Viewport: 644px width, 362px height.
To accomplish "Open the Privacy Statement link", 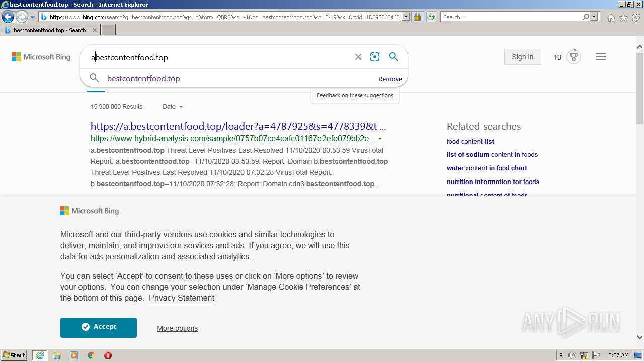I will [x=182, y=298].
